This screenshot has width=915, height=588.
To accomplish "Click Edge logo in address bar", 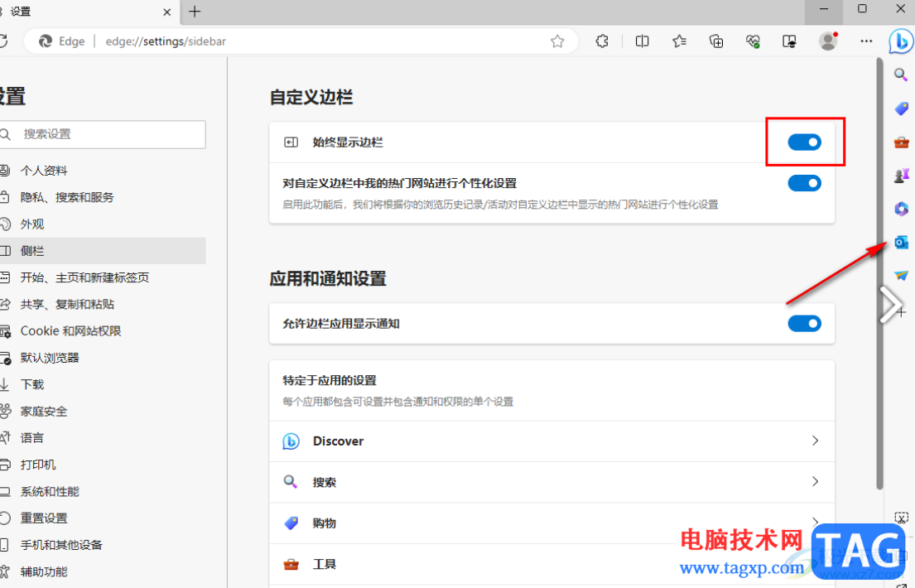I will (45, 41).
